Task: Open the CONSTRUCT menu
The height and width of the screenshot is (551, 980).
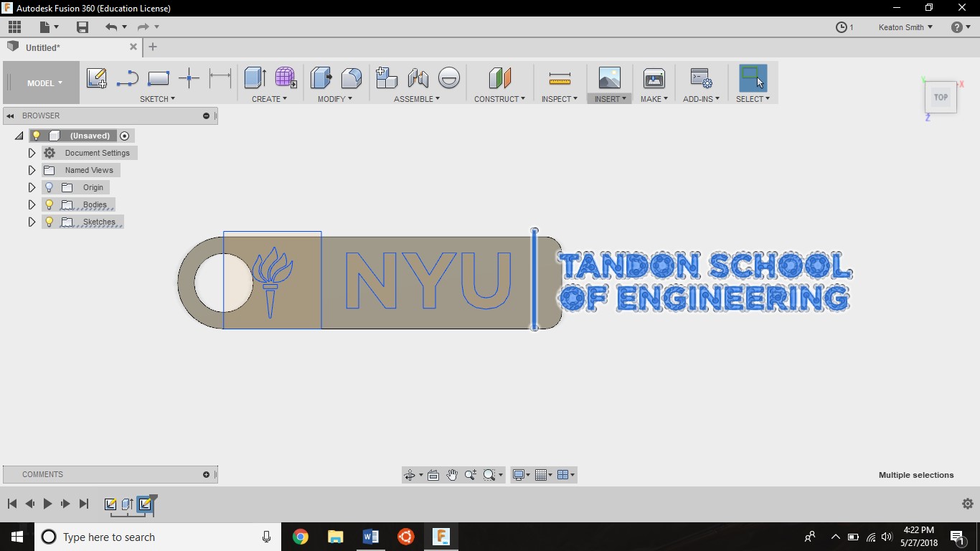Action: pyautogui.click(x=499, y=99)
